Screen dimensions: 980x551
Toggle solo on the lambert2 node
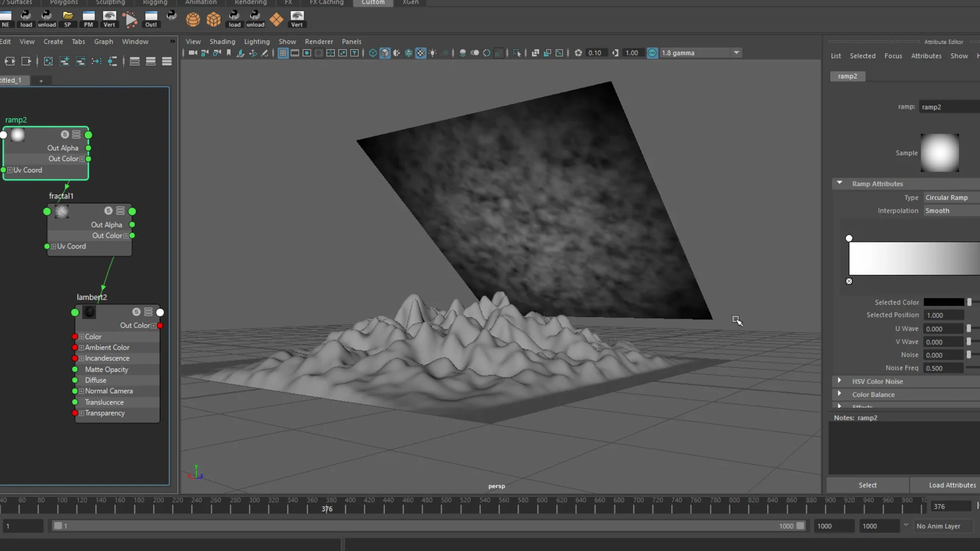(x=136, y=312)
